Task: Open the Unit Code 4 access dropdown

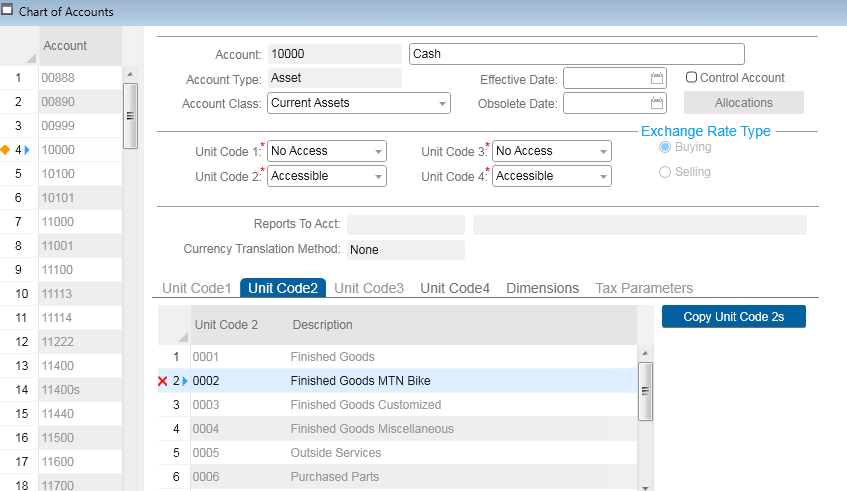Action: pyautogui.click(x=603, y=176)
